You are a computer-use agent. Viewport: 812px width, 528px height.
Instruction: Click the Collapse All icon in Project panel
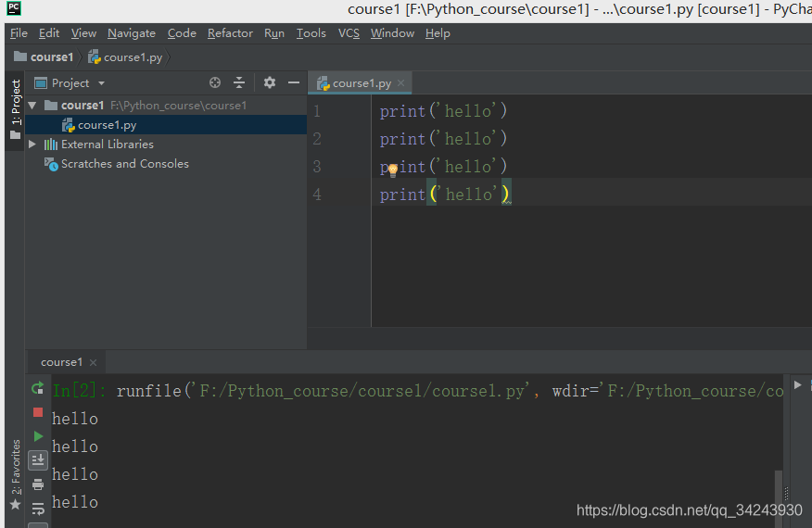click(x=239, y=82)
